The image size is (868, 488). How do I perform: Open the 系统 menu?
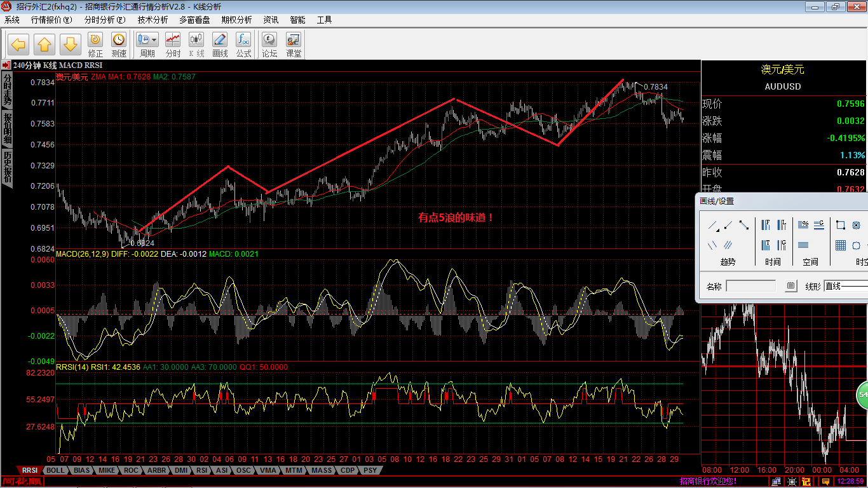pyautogui.click(x=12, y=20)
